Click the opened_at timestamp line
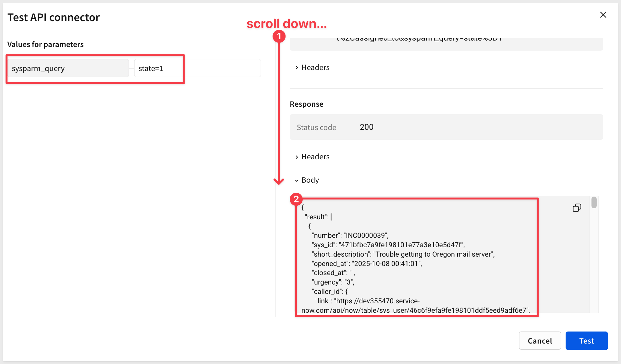Viewport: 621px width, 364px height. click(x=367, y=264)
